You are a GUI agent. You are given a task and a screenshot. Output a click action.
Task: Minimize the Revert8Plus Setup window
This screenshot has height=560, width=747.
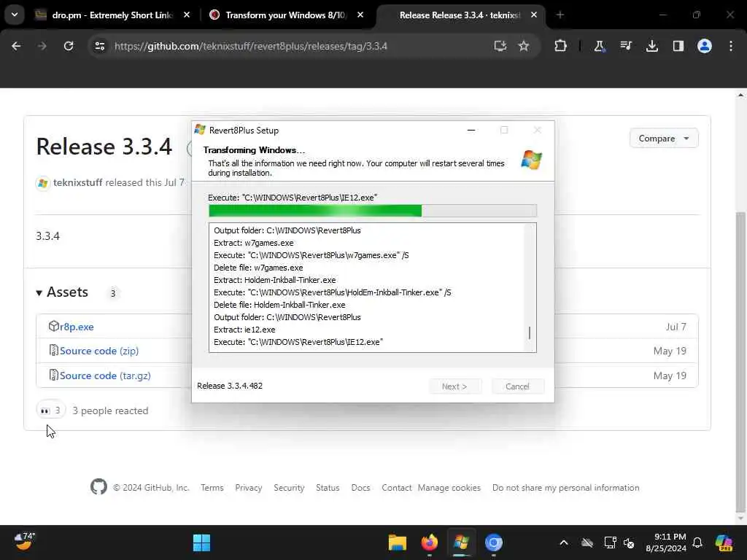click(471, 130)
